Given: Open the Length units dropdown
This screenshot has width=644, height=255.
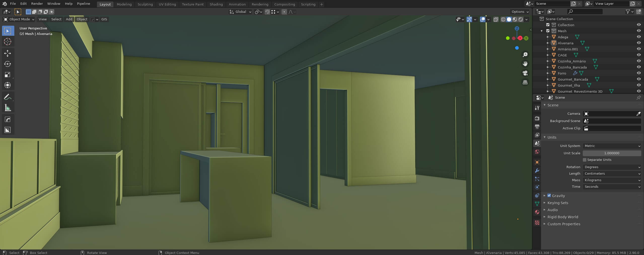Looking at the screenshot, I should click(612, 174).
